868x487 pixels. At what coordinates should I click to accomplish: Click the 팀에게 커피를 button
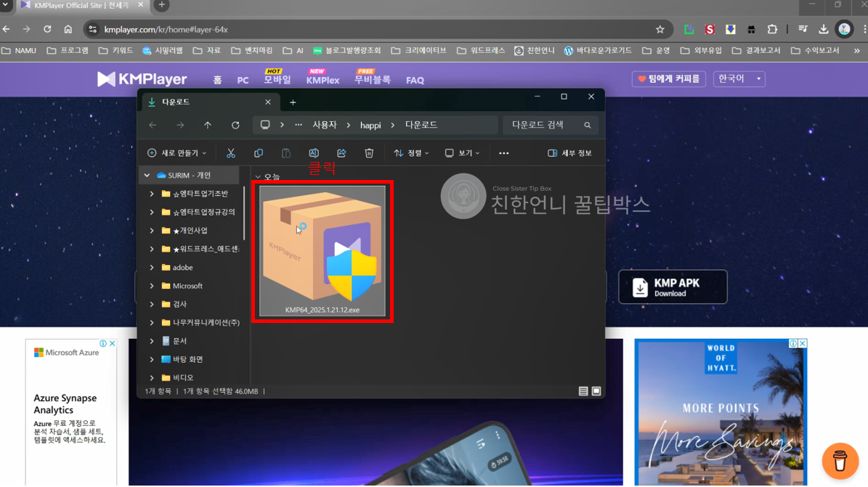click(x=669, y=78)
